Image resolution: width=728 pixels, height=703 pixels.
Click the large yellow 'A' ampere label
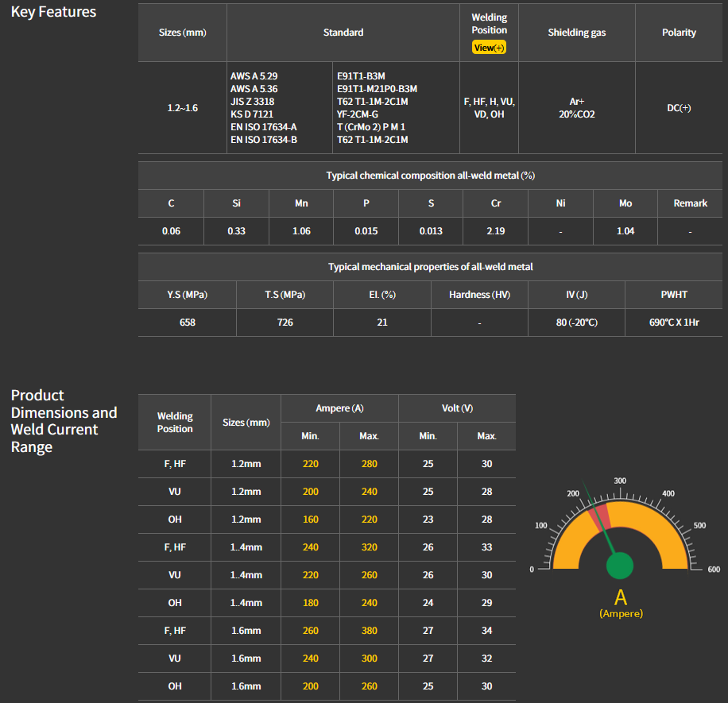pos(621,597)
